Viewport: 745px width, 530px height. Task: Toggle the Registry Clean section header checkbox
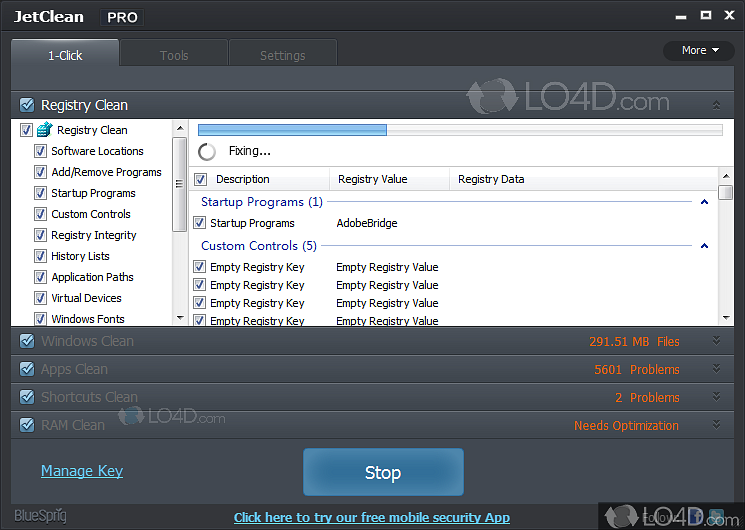point(27,105)
